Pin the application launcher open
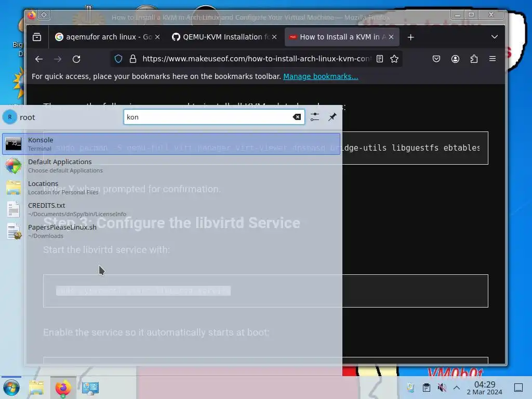The height and width of the screenshot is (399, 532). click(332, 117)
